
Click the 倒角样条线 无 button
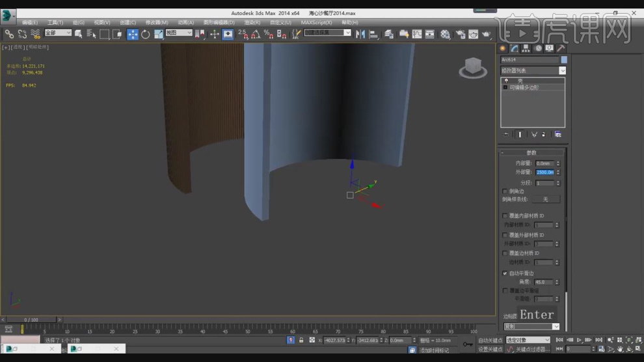click(x=545, y=199)
